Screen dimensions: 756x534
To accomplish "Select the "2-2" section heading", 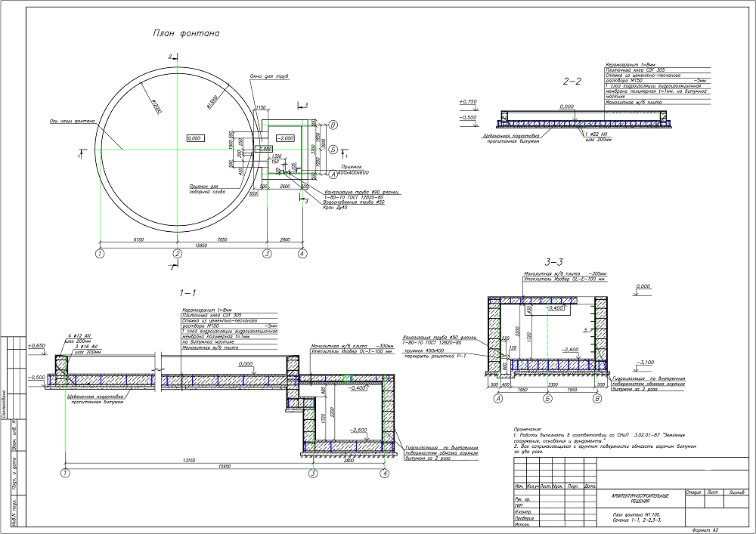I will coord(572,82).
